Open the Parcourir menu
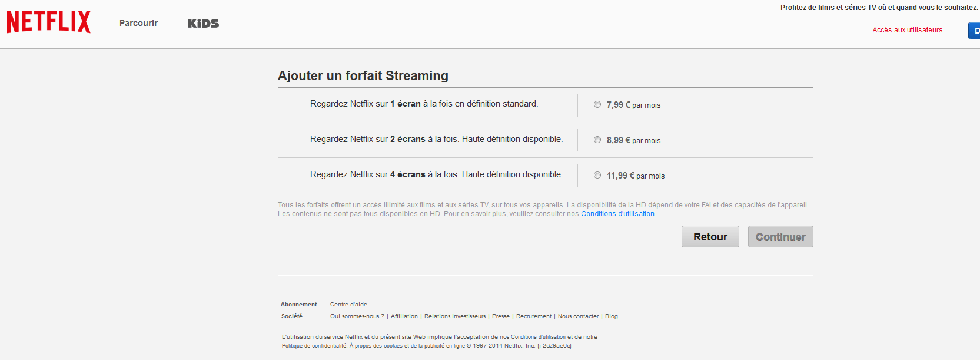Viewport: 980px width, 360px height. [x=138, y=23]
